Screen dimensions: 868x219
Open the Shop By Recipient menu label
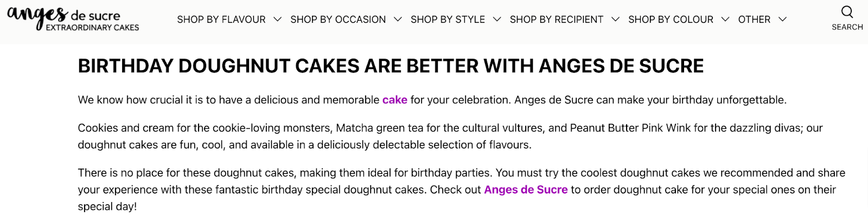(557, 20)
